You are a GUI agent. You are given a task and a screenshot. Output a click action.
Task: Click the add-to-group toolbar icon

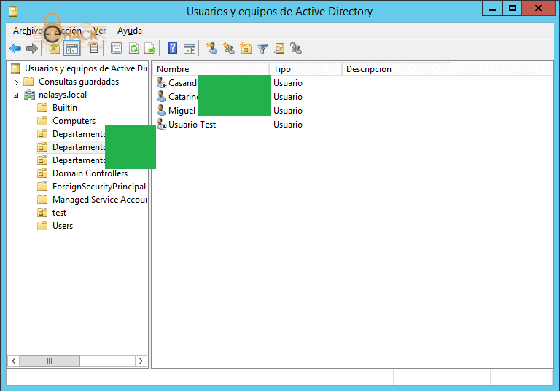click(x=296, y=48)
